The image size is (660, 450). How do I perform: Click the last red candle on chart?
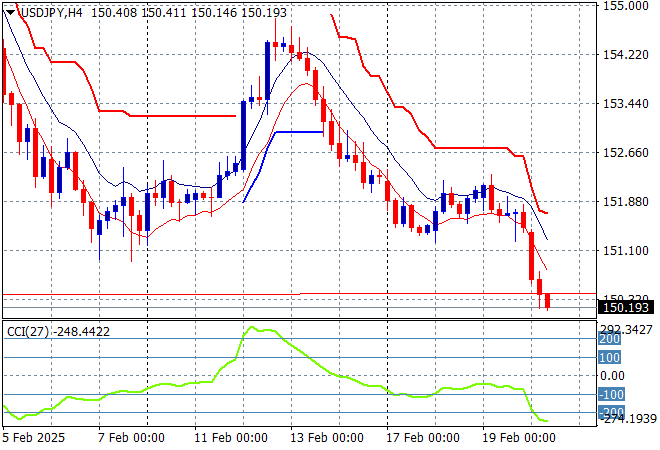[x=547, y=300]
